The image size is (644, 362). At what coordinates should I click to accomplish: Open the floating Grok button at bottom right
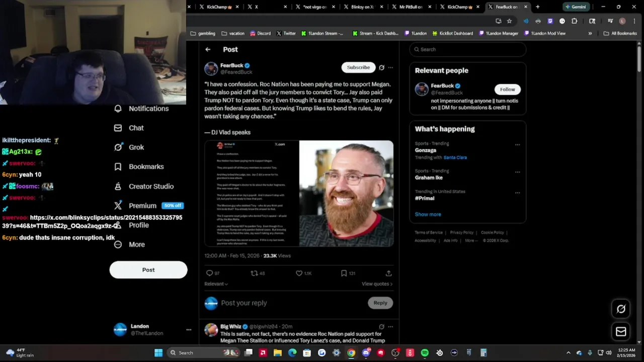[x=621, y=309]
